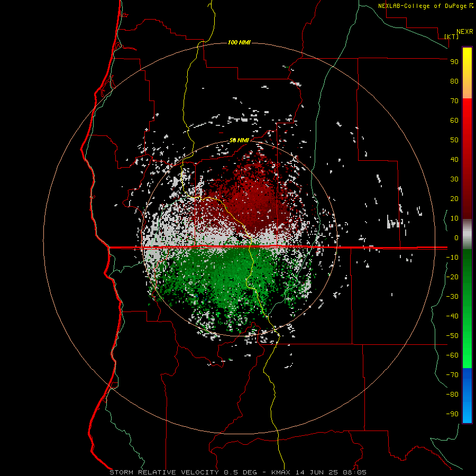This screenshot has width=476, height=476.
Task: Click STORM RELATIVE VELOCITY product label
Action: 164,472
